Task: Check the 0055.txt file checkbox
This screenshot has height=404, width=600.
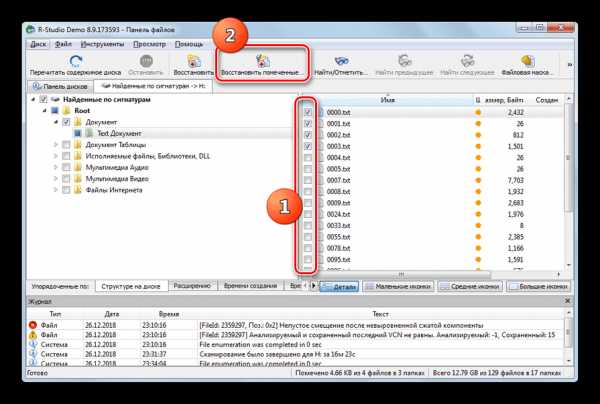Action: 308,237
